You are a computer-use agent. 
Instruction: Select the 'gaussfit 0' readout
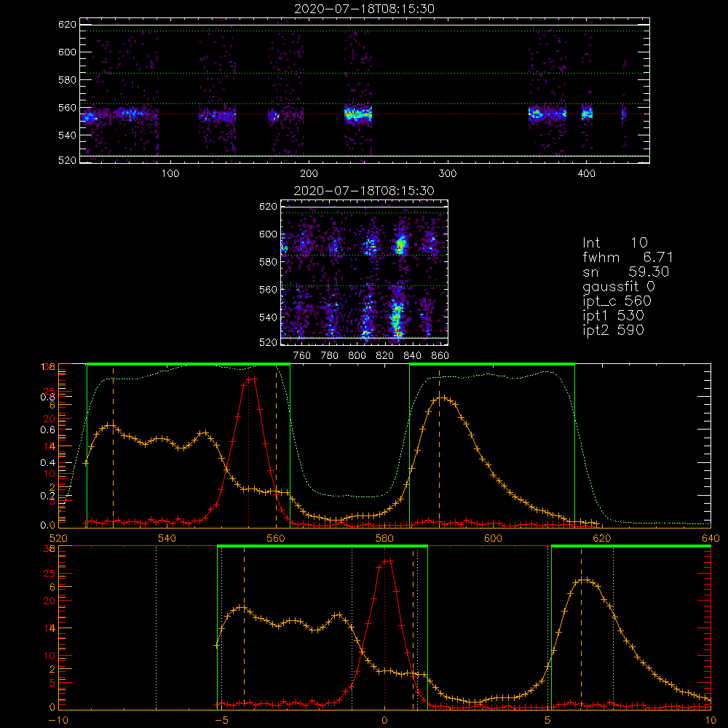click(x=618, y=286)
